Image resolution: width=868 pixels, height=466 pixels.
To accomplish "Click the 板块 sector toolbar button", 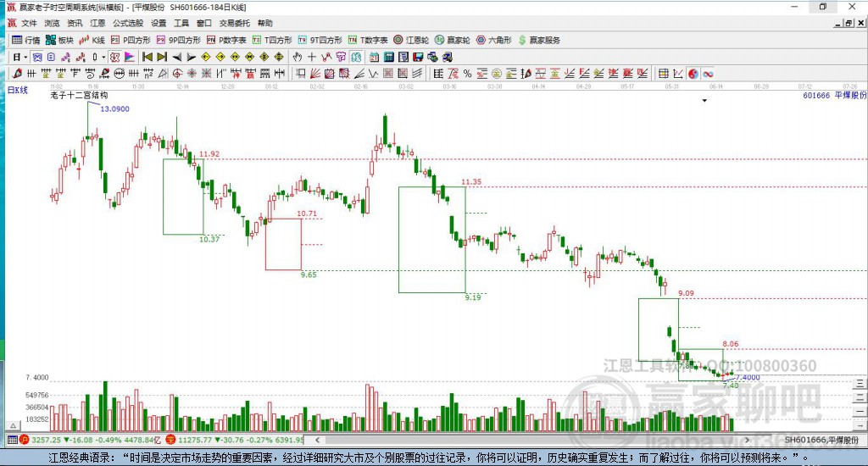I will (59, 40).
